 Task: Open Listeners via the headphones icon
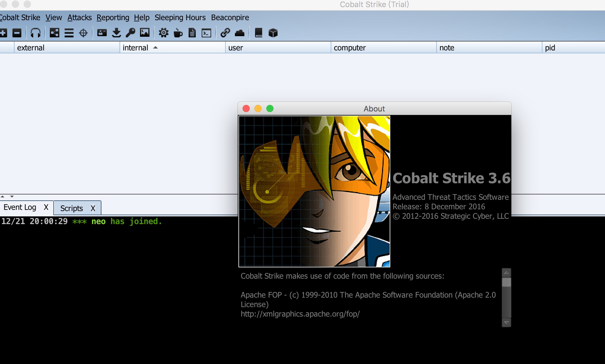pyautogui.click(x=36, y=33)
